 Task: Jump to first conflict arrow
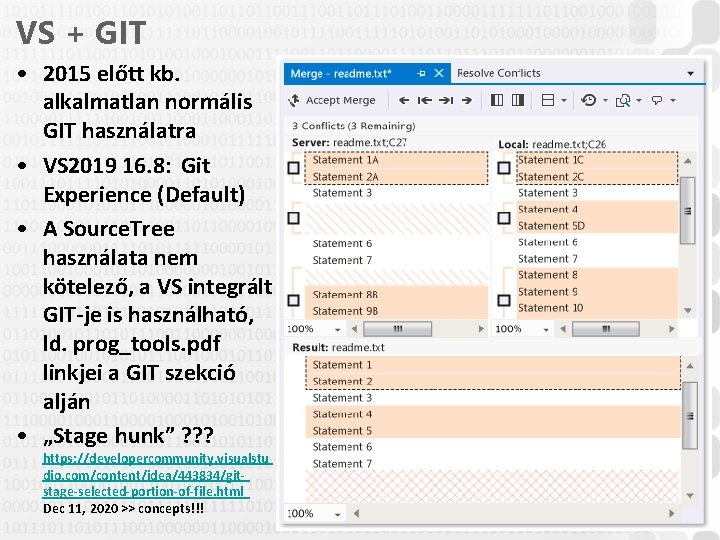coord(425,100)
